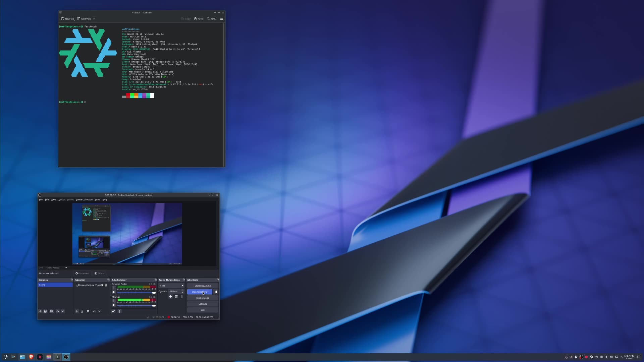644x362 pixels.
Task: Open advanced audio properties gear in Audio Mixer
Action: click(x=113, y=311)
